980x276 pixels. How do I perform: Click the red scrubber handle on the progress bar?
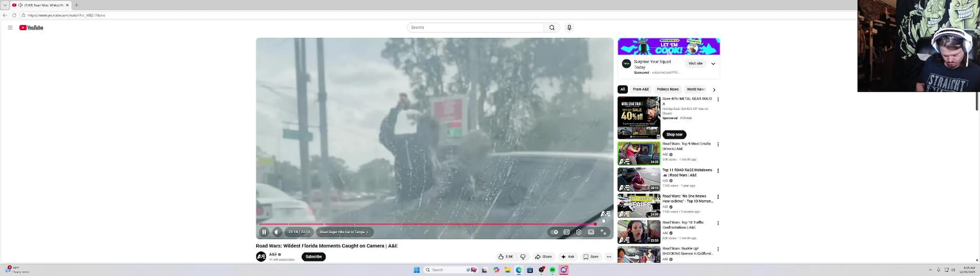(595, 224)
